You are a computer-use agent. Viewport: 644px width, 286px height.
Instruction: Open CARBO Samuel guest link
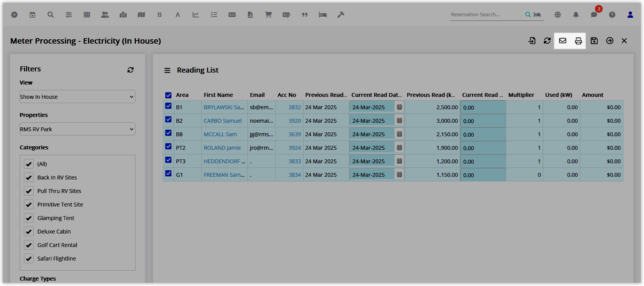tap(223, 121)
